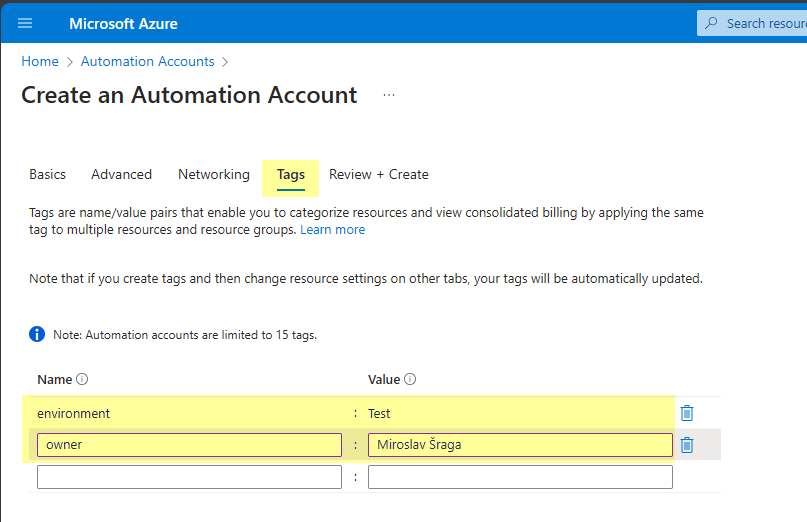807x522 pixels.
Task: Open the ellipsis more options menu
Action: [389, 95]
